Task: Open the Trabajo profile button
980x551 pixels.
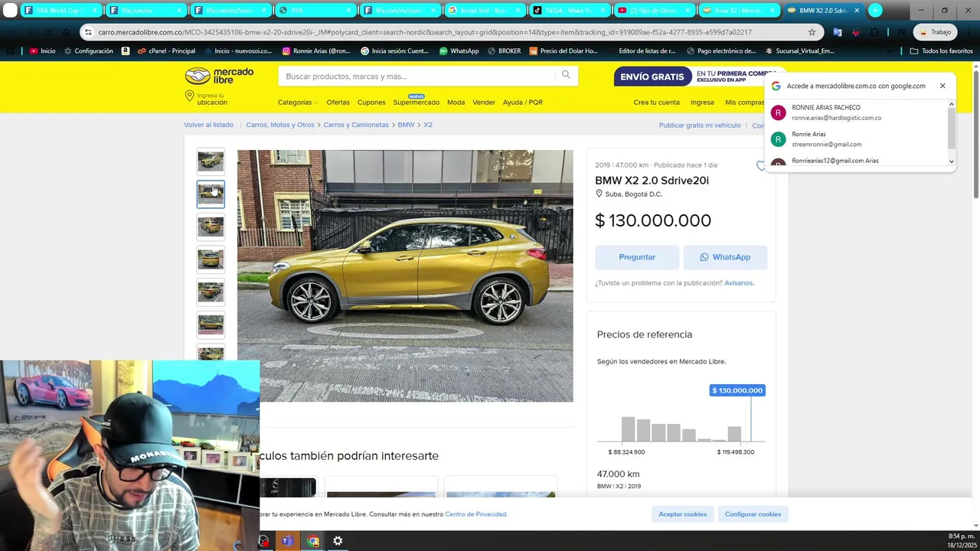Action: [x=935, y=32]
